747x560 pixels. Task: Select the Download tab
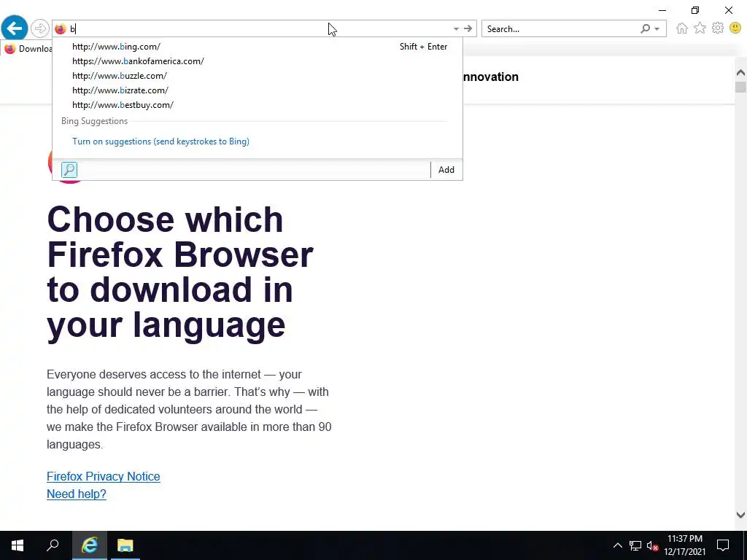click(27, 49)
